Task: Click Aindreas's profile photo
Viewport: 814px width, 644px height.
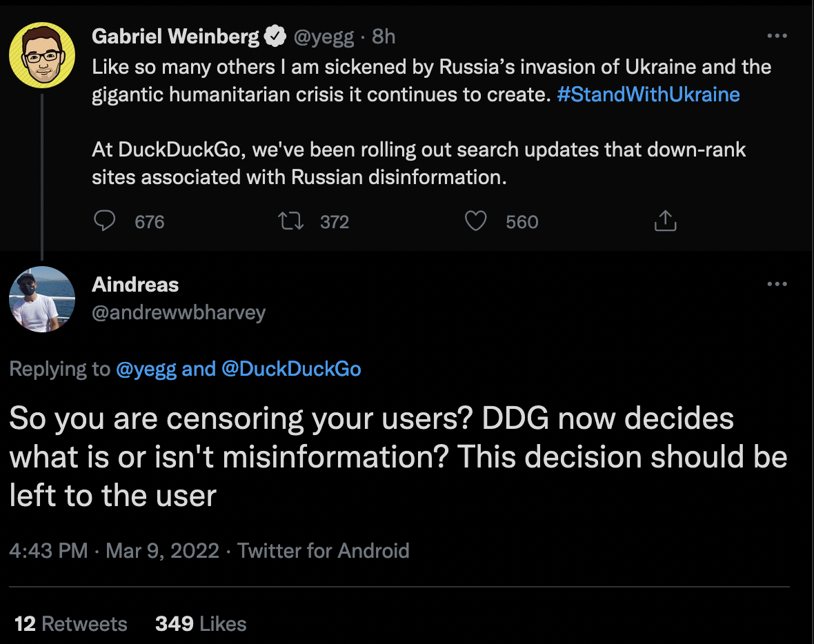Action: pyautogui.click(x=42, y=299)
